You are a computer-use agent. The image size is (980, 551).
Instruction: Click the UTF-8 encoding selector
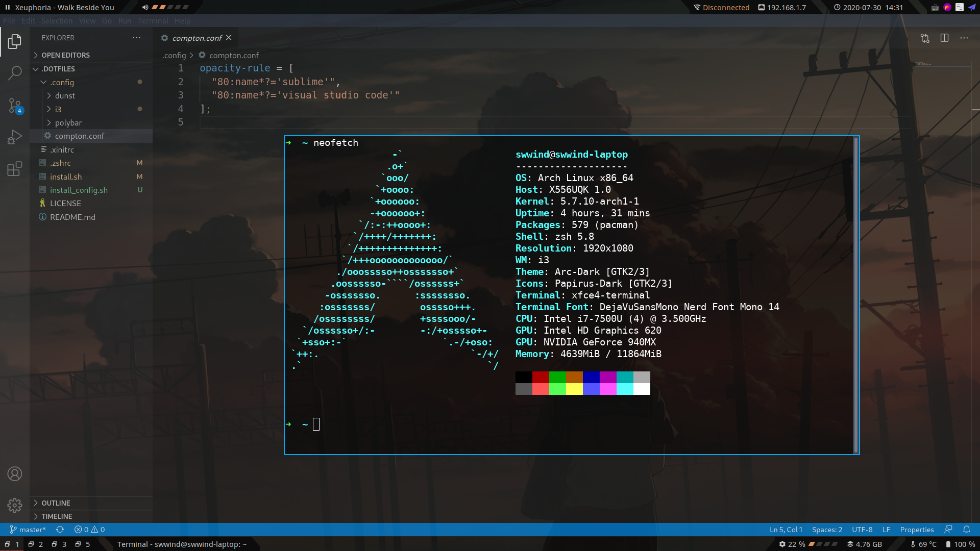pos(862,530)
